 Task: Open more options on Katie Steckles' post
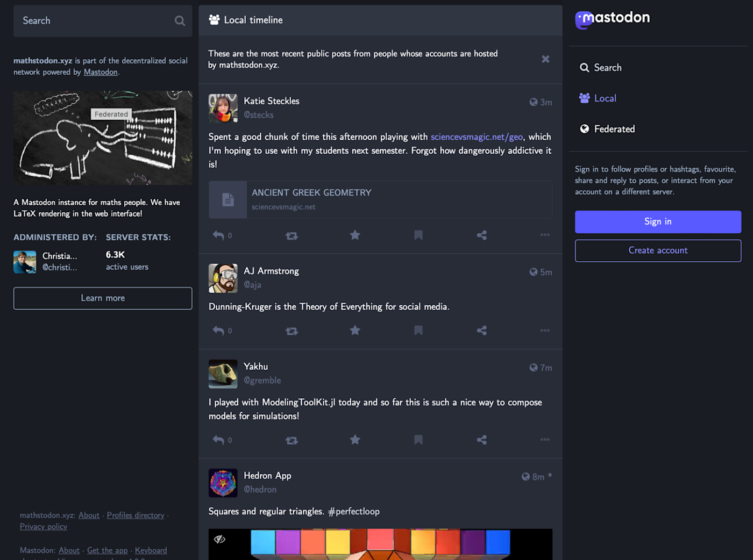tap(545, 235)
